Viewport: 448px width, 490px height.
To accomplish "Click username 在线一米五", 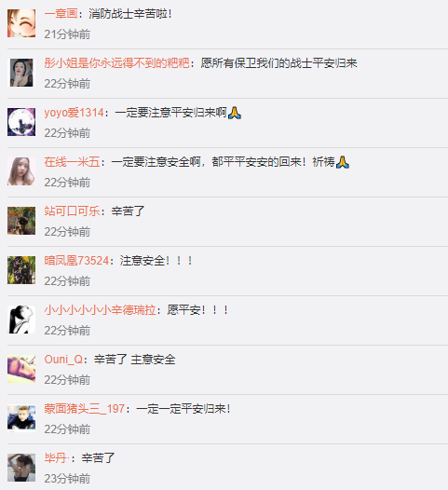I will point(72,162).
